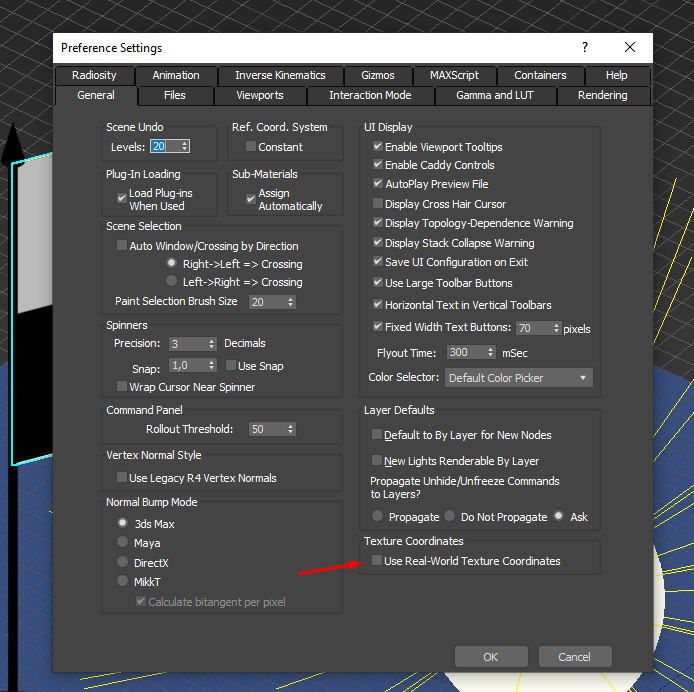Go to Gamma and LUT tab
The width and height of the screenshot is (694, 692).
click(495, 95)
